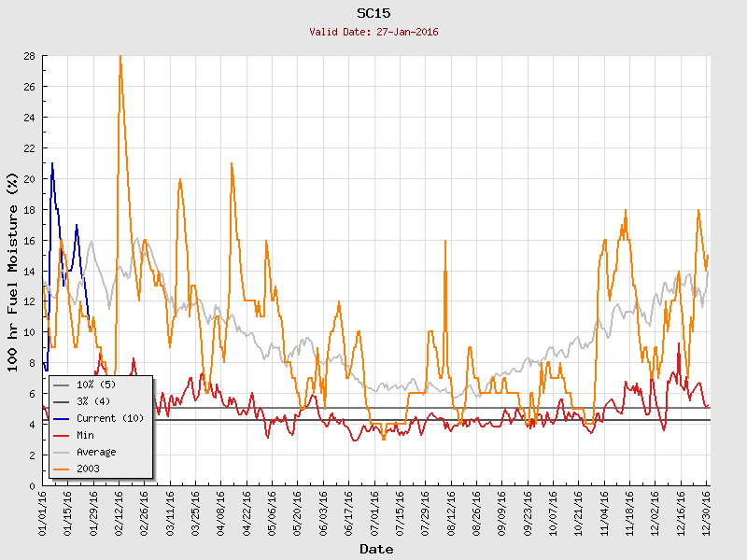
Task: Click the 01/01/16 date tick label
Action: pos(43,511)
